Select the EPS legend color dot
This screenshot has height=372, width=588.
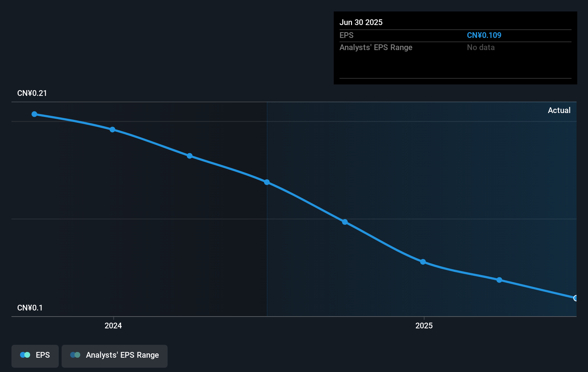[x=24, y=354]
